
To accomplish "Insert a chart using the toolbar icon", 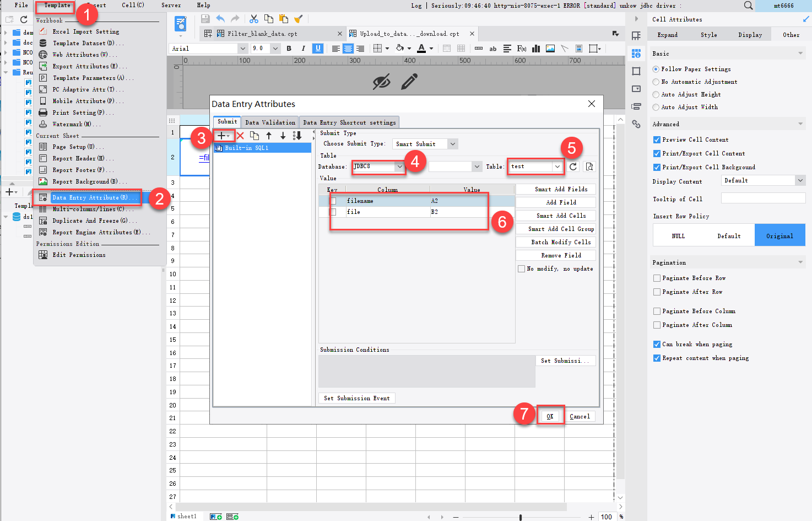I will [535, 48].
